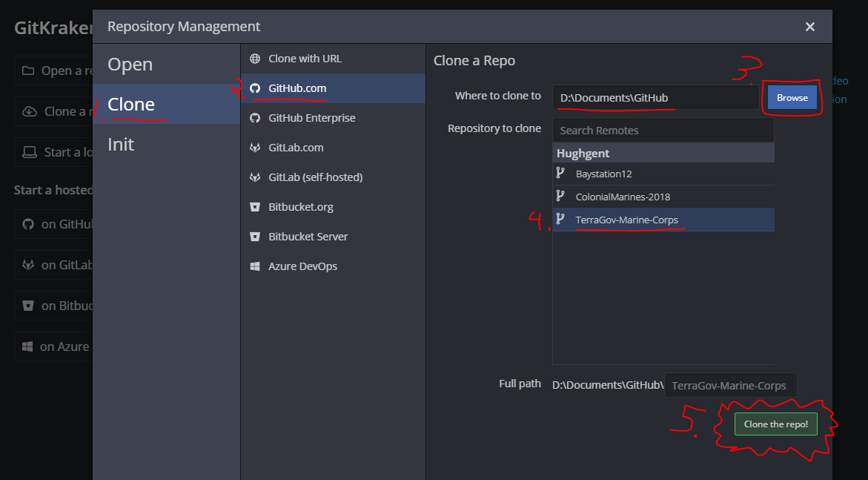Select the Azure DevOps Windows icon

pos(255,266)
